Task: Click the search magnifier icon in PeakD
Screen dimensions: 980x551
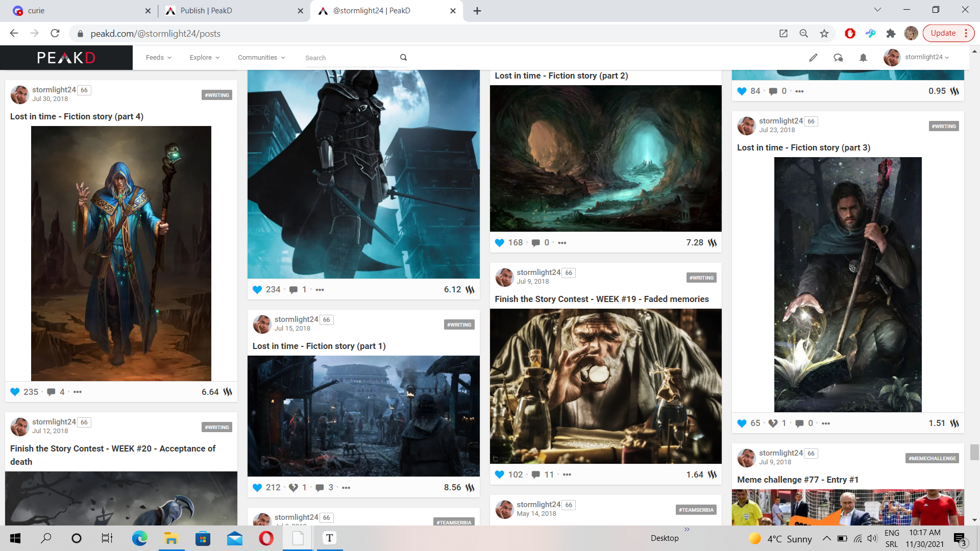Action: [403, 58]
